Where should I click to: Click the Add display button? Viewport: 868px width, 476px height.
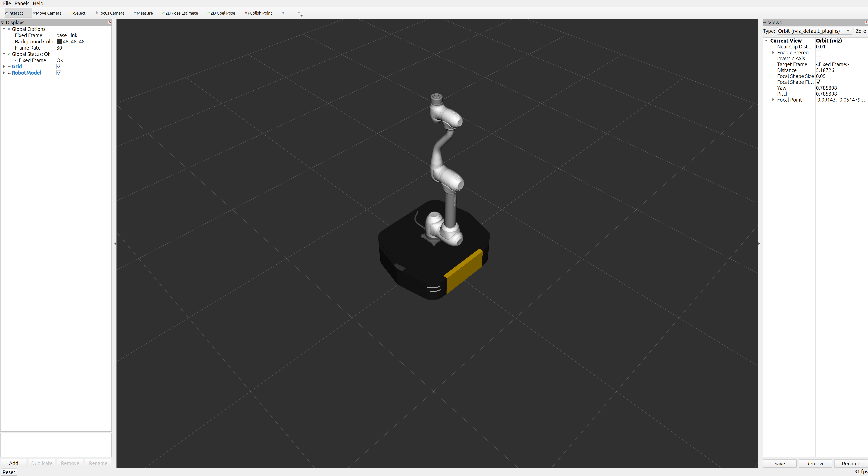[14, 463]
